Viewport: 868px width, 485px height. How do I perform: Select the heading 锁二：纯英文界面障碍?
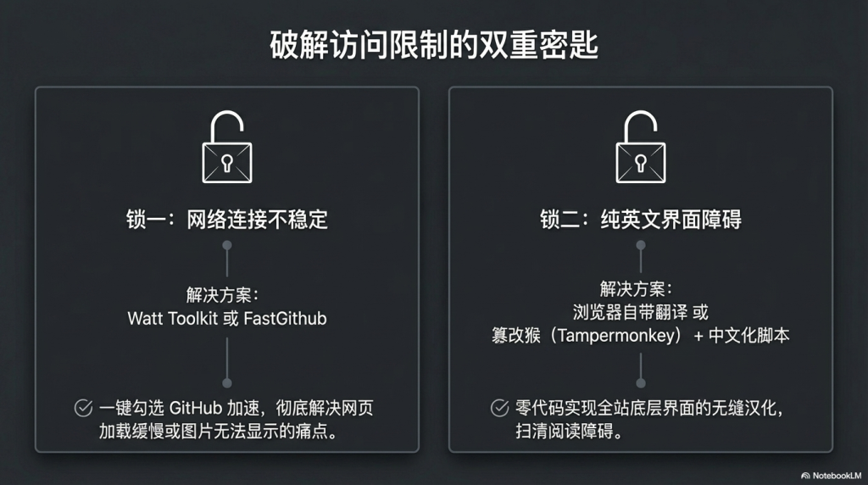click(x=641, y=220)
